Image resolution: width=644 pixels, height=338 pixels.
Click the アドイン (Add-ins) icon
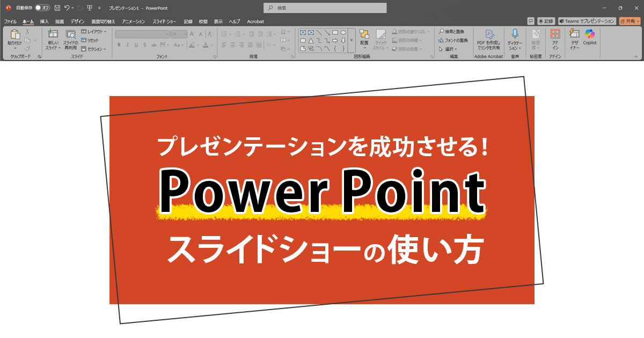pyautogui.click(x=555, y=36)
